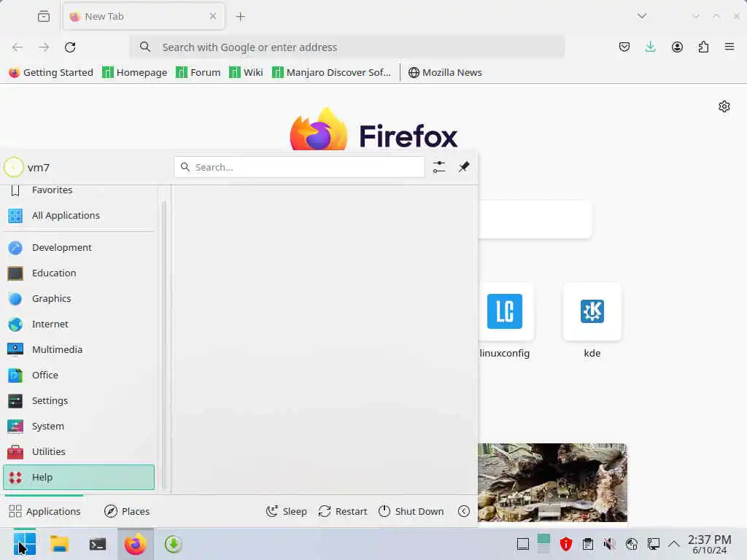The height and width of the screenshot is (560, 747).
Task: Click the Firefox address bar
Action: (x=347, y=47)
